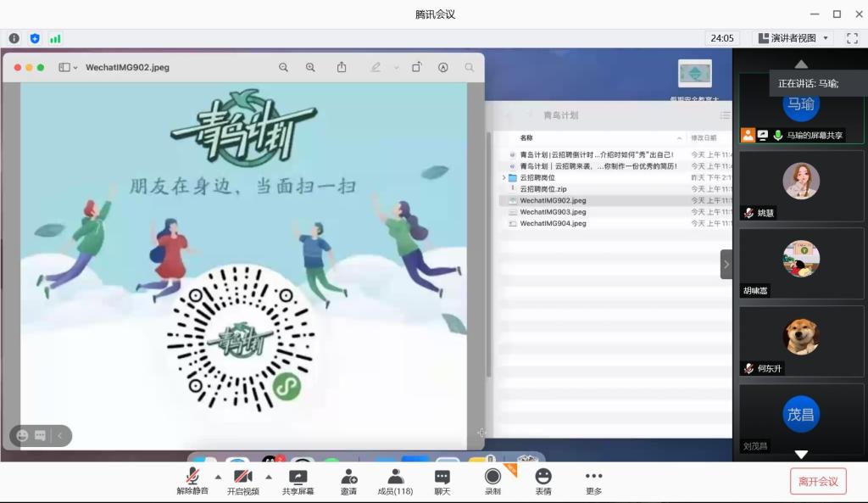Click Preview share icon
This screenshot has width=868, height=503.
tap(342, 67)
